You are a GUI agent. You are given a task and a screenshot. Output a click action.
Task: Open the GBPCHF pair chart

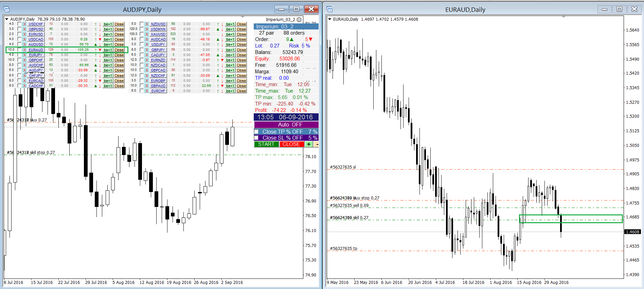click(36, 60)
